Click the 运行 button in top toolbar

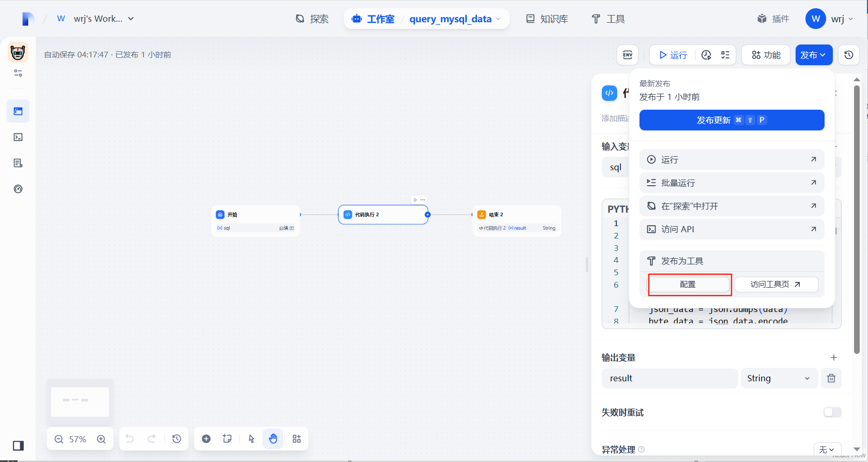[x=673, y=55]
